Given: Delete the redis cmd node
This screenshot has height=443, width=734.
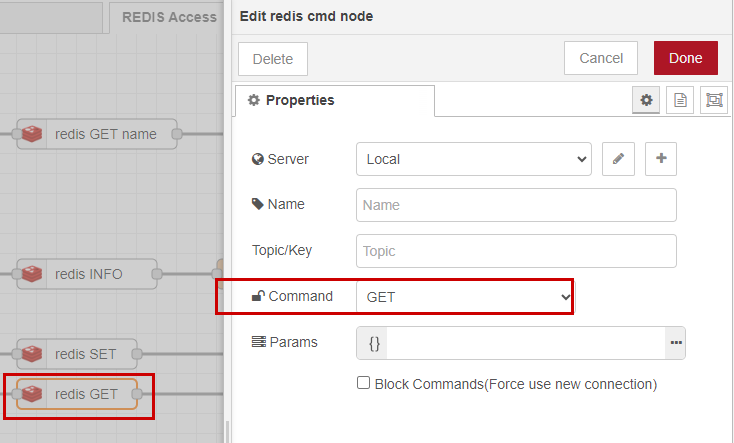Looking at the screenshot, I should click(273, 59).
